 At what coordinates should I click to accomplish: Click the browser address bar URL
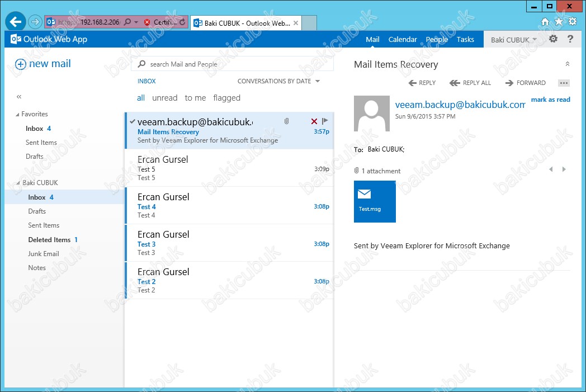[88, 22]
